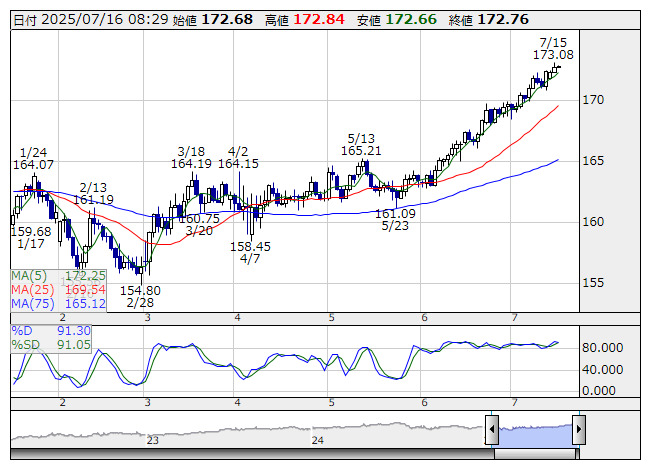
Task: Click the 4/2 164.15 peak label
Action: (x=238, y=157)
